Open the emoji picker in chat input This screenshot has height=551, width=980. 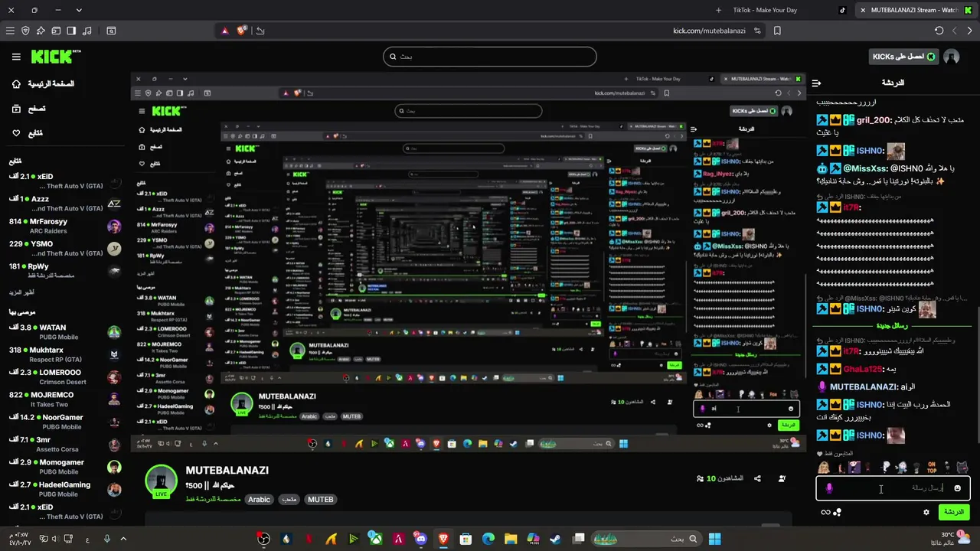pyautogui.click(x=957, y=488)
